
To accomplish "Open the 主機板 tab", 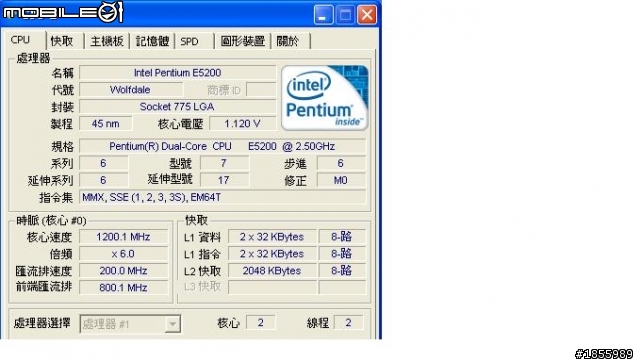I will click(107, 41).
